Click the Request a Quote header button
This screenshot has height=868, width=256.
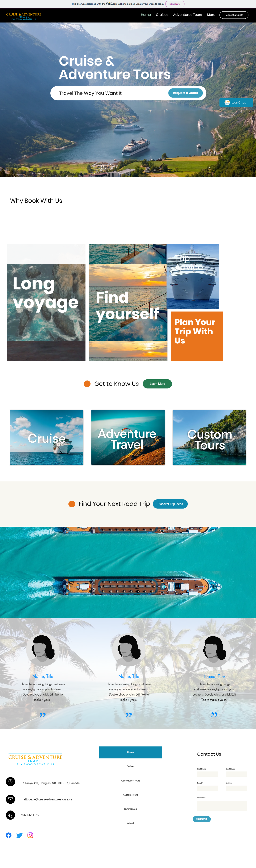tap(234, 15)
